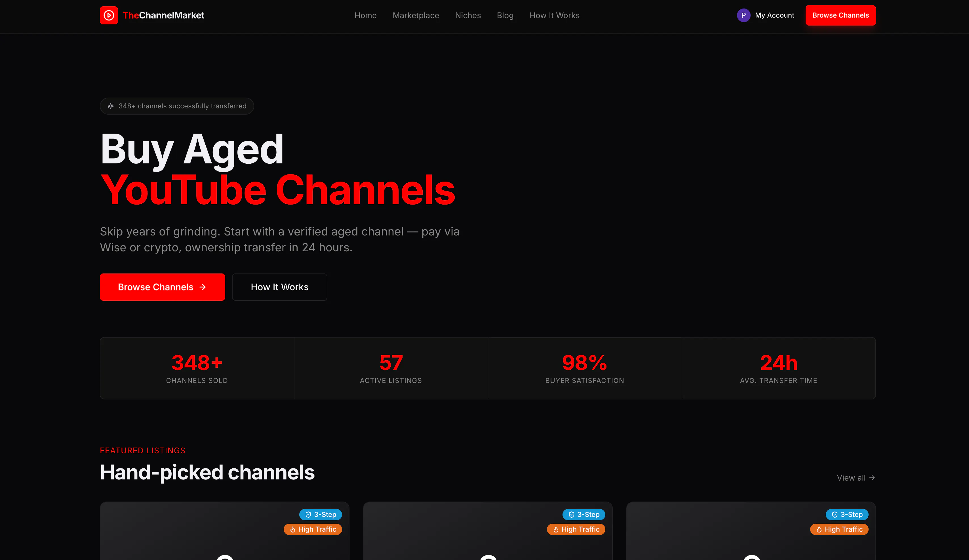Viewport: 969px width, 560px height.
Task: Click the 3-Step badge on the first card
Action: tap(321, 515)
